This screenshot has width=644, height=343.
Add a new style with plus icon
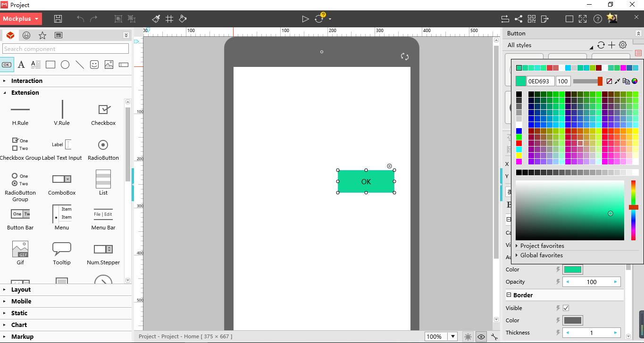611,45
